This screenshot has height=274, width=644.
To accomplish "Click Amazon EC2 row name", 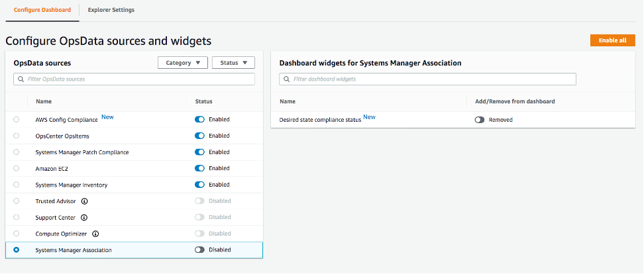I will (x=51, y=169).
